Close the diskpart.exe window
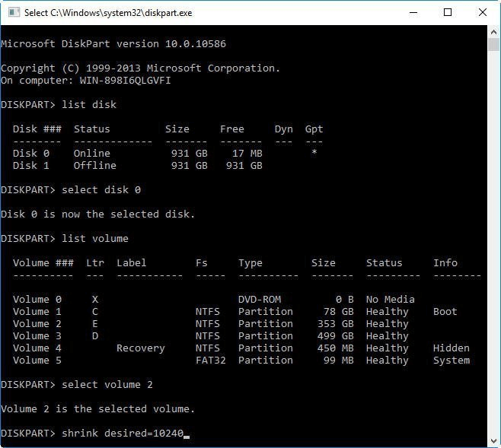Image resolution: width=501 pixels, height=448 pixels. click(482, 12)
